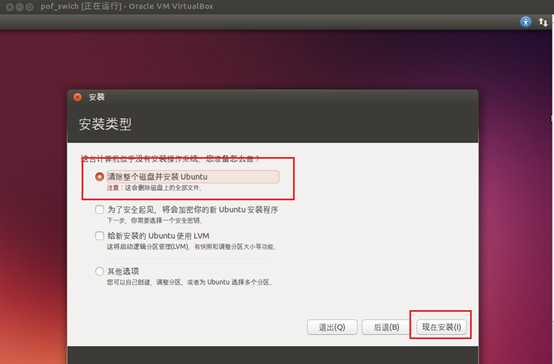Screen dimensions: 554x364
Task: Enable LVM for the new Ubuntu installation
Action: click(x=99, y=236)
